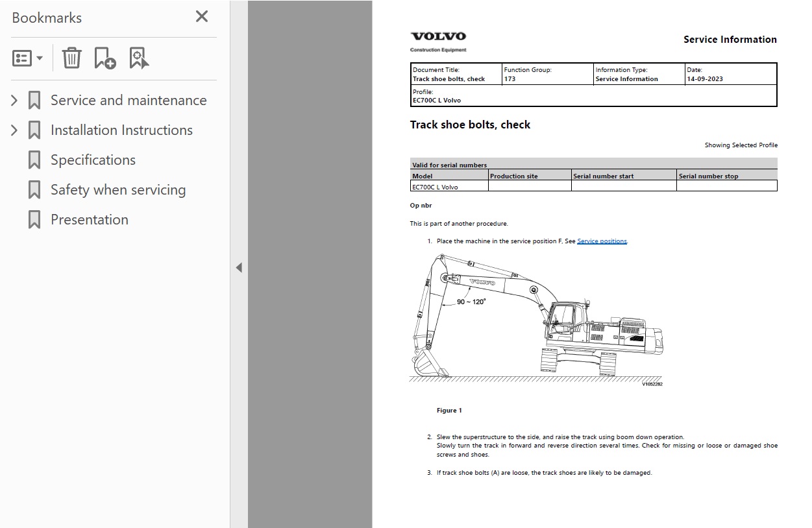Screen dimensions: 812x528
Task: Go to Safety when servicing bookmark text
Action: 118,190
